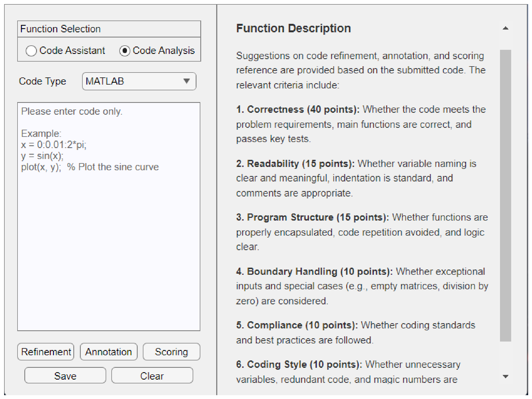Click the Readability (15 points) criterion text
This screenshot has height=399, width=532.
[295, 164]
